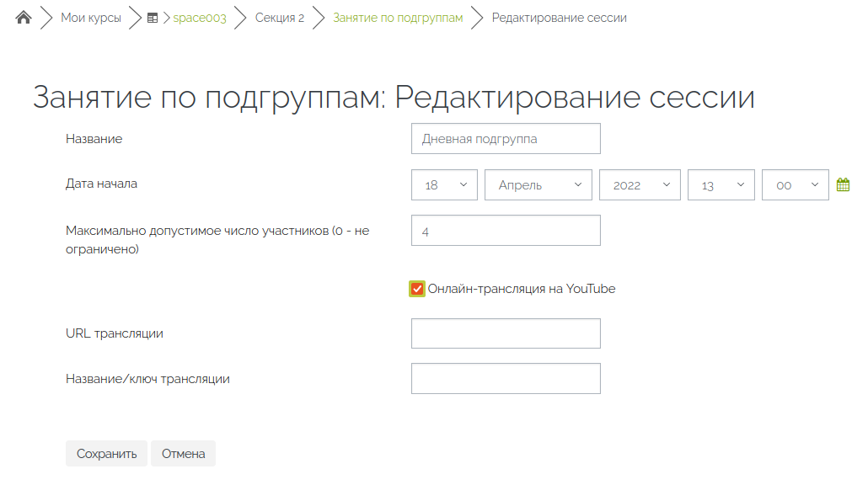Click the Сохранить button
The image size is (868, 485).
[x=106, y=454]
